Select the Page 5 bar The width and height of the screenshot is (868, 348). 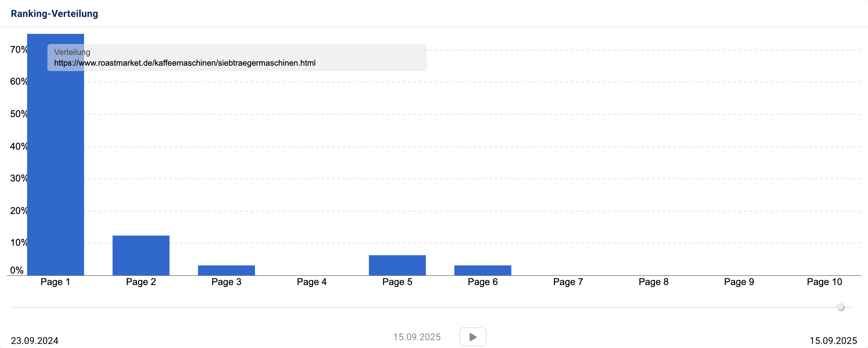click(397, 265)
